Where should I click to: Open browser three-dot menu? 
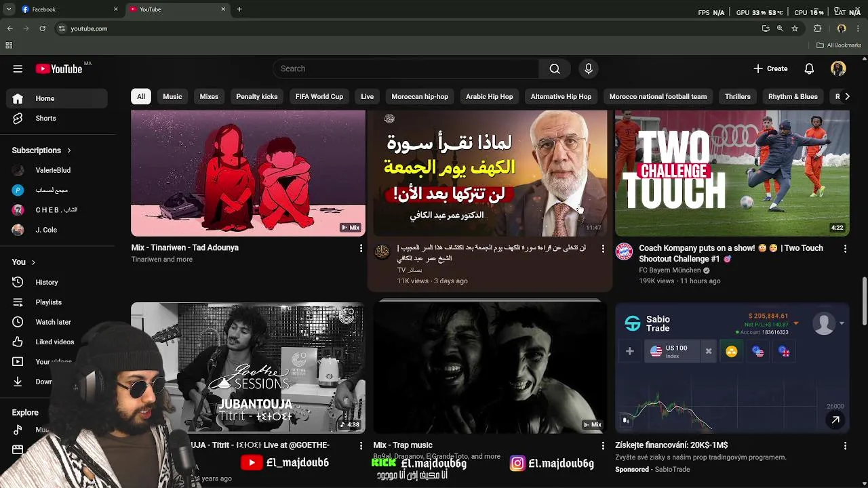point(859,28)
